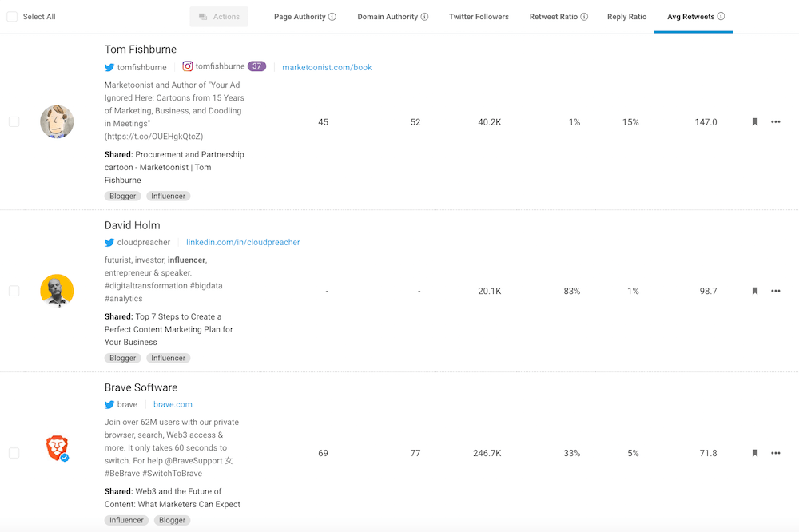Screen dimensions: 799x532
Task: Check the checkbox for Tom Fishburne
Action: click(x=14, y=122)
